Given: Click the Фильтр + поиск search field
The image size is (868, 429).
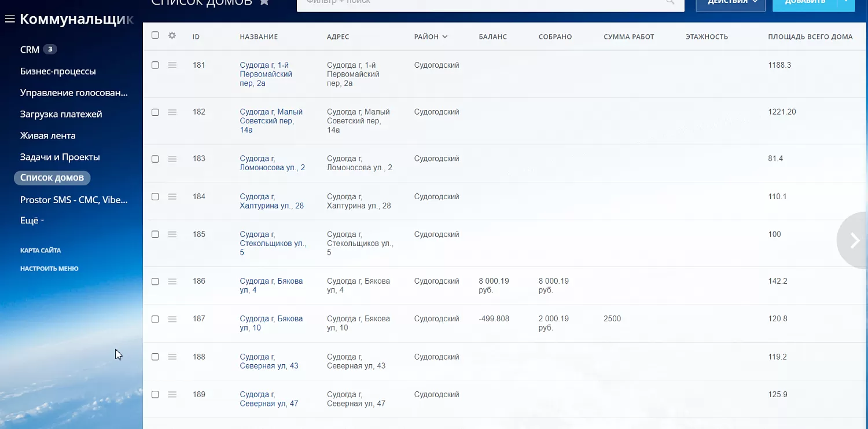Looking at the screenshot, I should [480, 3].
